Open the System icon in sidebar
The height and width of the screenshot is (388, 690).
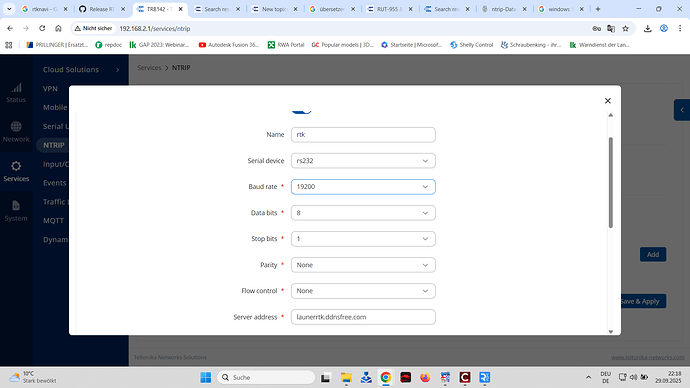(x=16, y=211)
